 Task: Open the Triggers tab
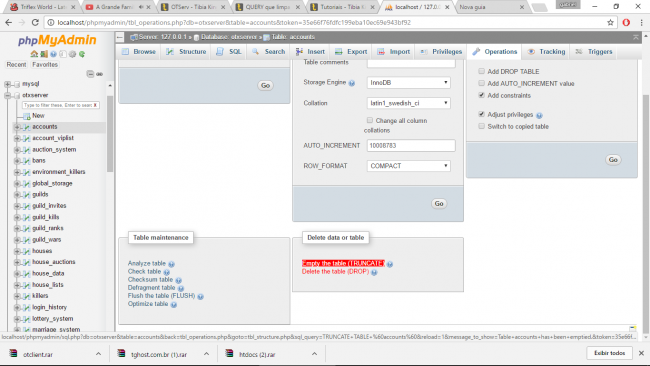click(594, 52)
